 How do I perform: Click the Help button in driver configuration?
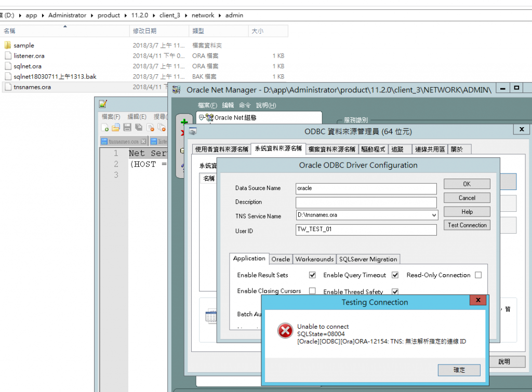pos(467,212)
